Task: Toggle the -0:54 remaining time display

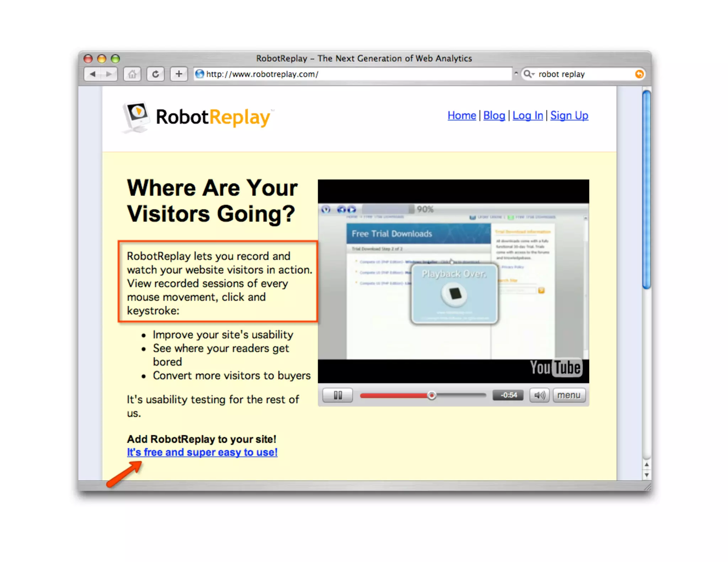Action: tap(508, 395)
